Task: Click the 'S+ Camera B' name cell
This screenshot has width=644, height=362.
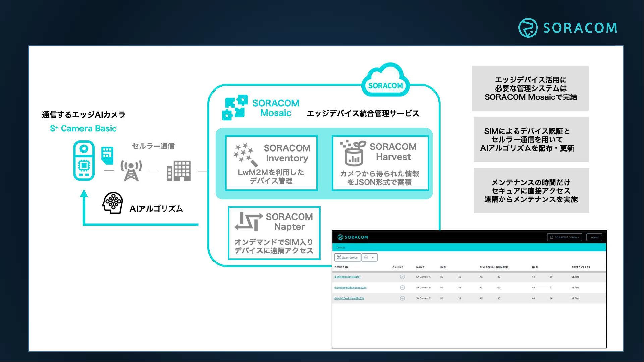Action: [423, 288]
